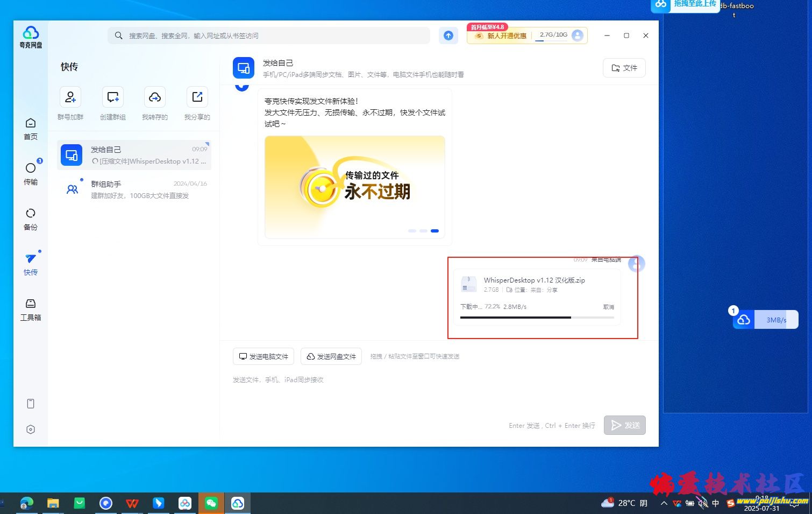Click the 发送网盘文件 button
The width and height of the screenshot is (812, 514).
click(331, 356)
